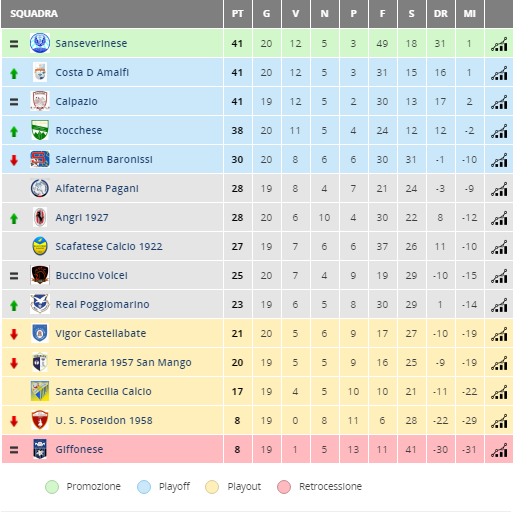Screen dimensions: 526x522
Task: Open the Real Poggiomarino team page
Action: [102, 304]
